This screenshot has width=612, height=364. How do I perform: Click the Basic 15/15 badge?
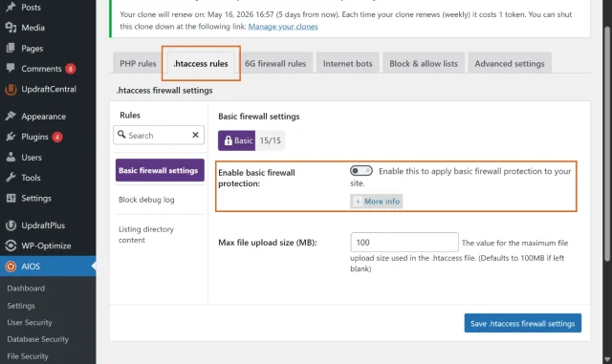251,140
